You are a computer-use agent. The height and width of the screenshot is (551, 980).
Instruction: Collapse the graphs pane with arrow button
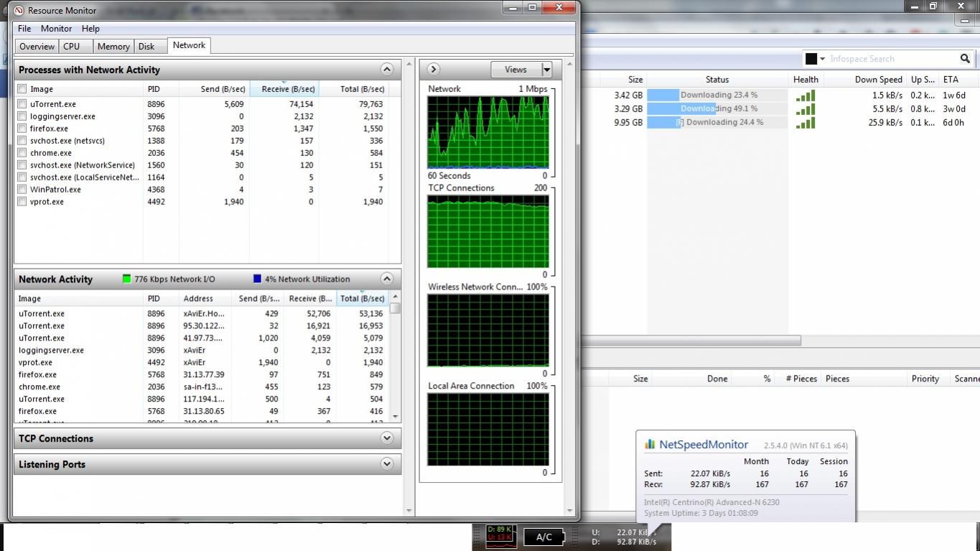[x=433, y=70]
